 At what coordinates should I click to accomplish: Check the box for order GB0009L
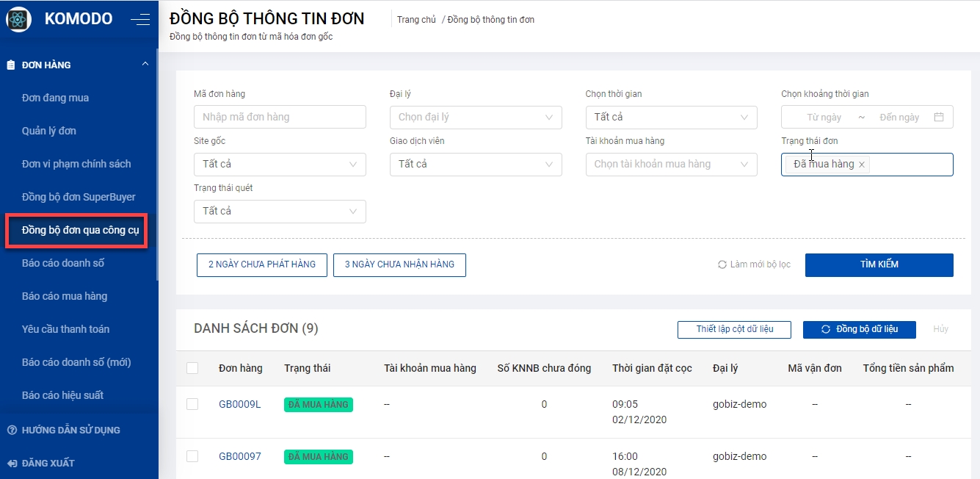tap(192, 404)
